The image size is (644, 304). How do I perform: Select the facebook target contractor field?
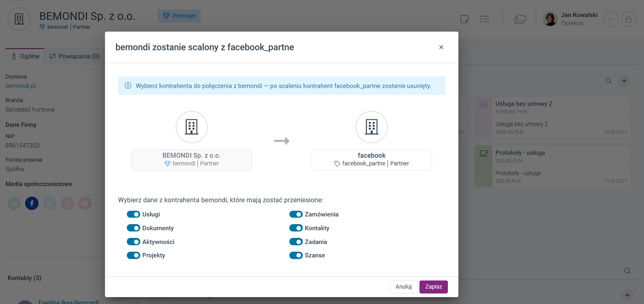tap(372, 160)
